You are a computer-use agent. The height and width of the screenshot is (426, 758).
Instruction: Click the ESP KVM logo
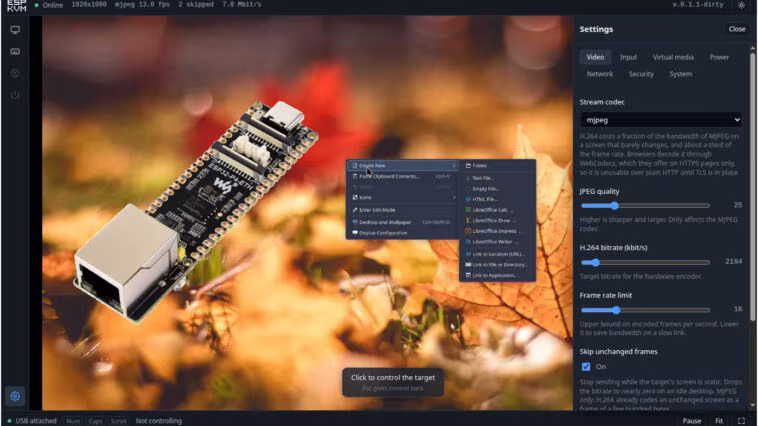(x=16, y=5)
